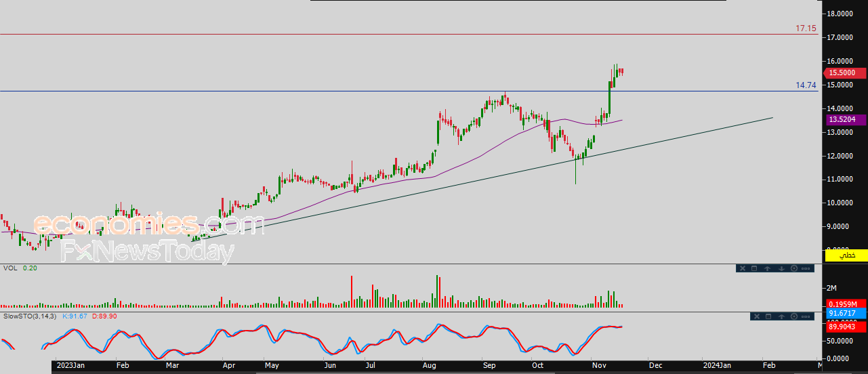Screen dimensions: 868x374
Task: Click the 0.1959M volume value tag
Action: (846, 304)
